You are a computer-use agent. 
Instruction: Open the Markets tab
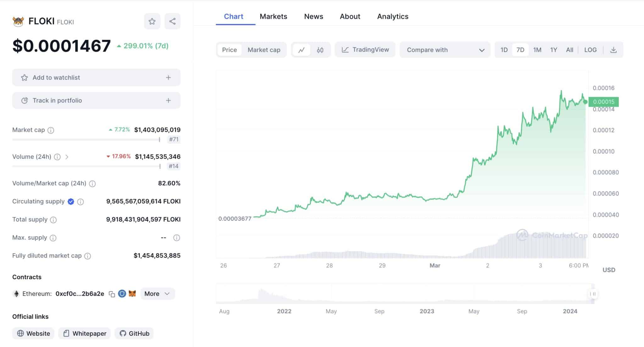click(273, 16)
